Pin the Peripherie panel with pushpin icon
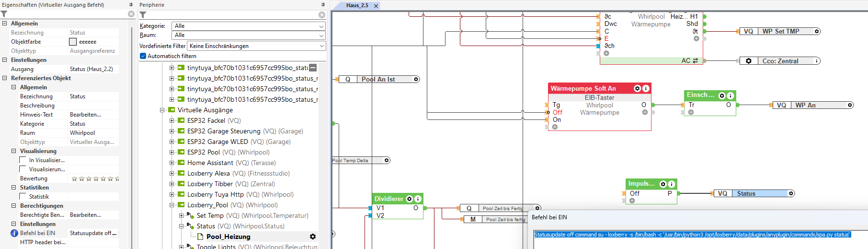Screen dimensions: 868x249 click(x=323, y=5)
